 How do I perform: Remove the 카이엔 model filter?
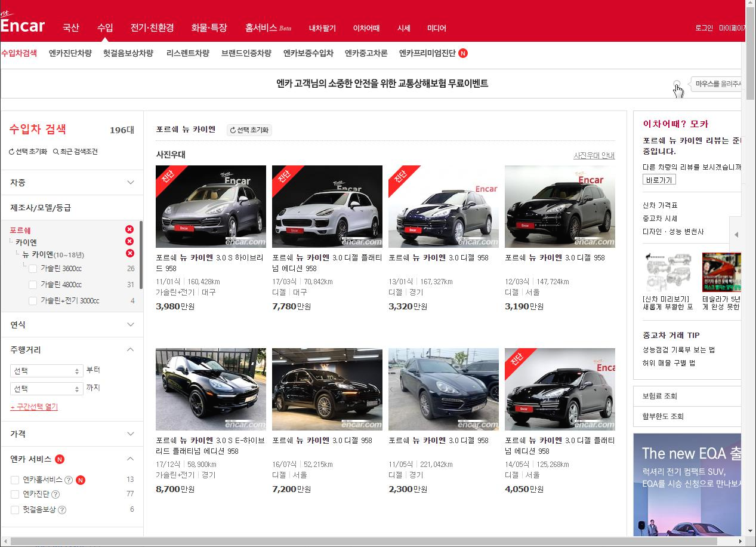(x=129, y=241)
